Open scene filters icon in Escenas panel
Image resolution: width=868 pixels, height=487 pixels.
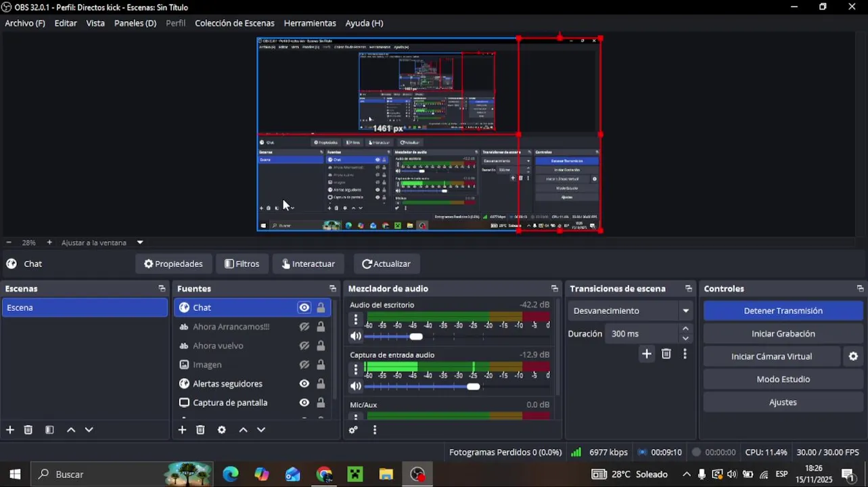pos(49,430)
